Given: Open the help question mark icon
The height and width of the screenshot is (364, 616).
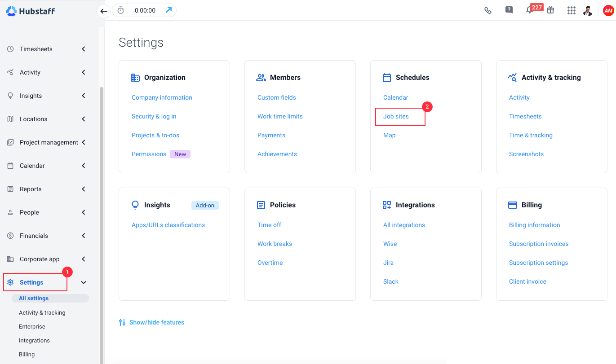Looking at the screenshot, I should (509, 10).
